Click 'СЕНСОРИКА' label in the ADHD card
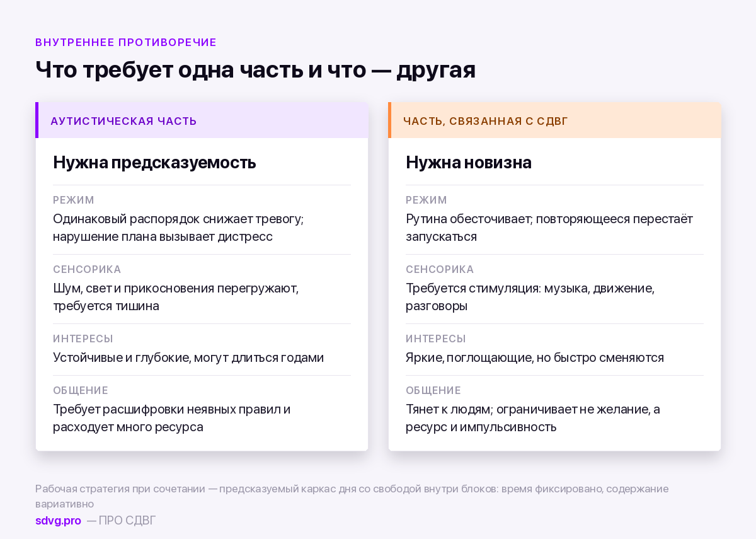Image resolution: width=756 pixels, height=539 pixels. (x=440, y=270)
